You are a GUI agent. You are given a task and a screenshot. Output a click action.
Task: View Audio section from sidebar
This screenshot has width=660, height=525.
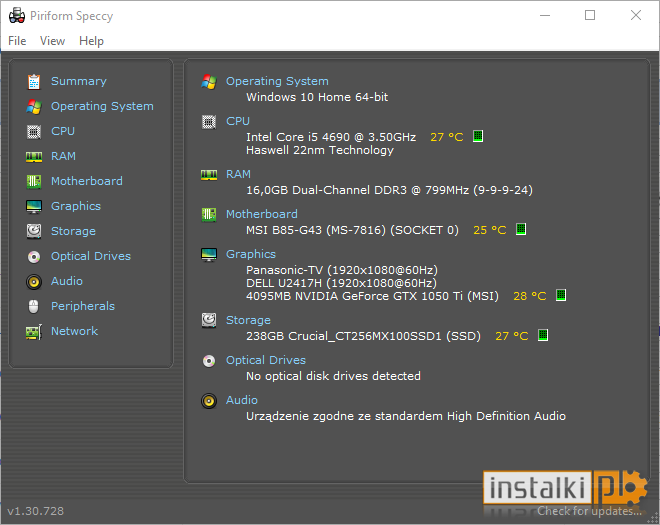click(67, 281)
